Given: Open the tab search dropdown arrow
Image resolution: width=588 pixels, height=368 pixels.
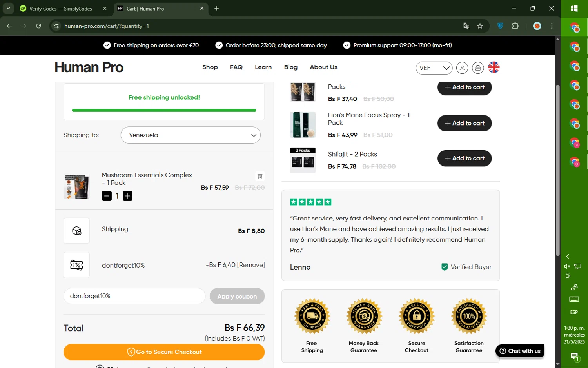Looking at the screenshot, I should (x=8, y=8).
